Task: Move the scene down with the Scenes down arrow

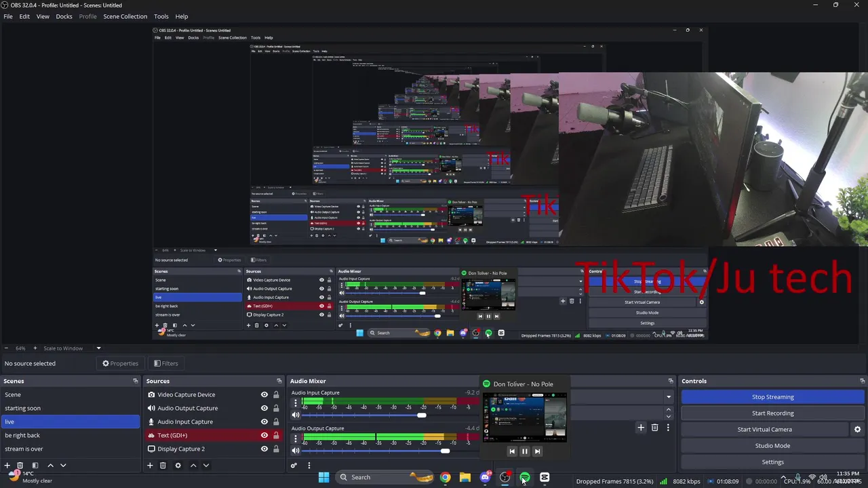Action: 63,466
